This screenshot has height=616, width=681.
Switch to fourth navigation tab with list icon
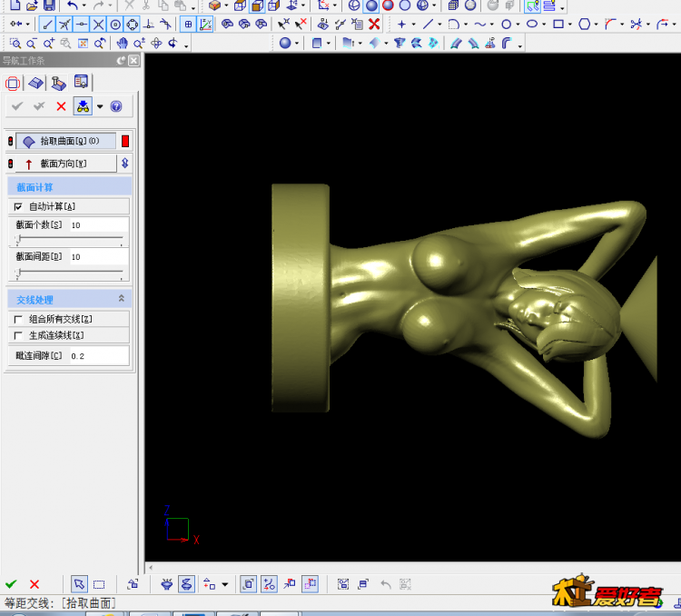(x=81, y=82)
